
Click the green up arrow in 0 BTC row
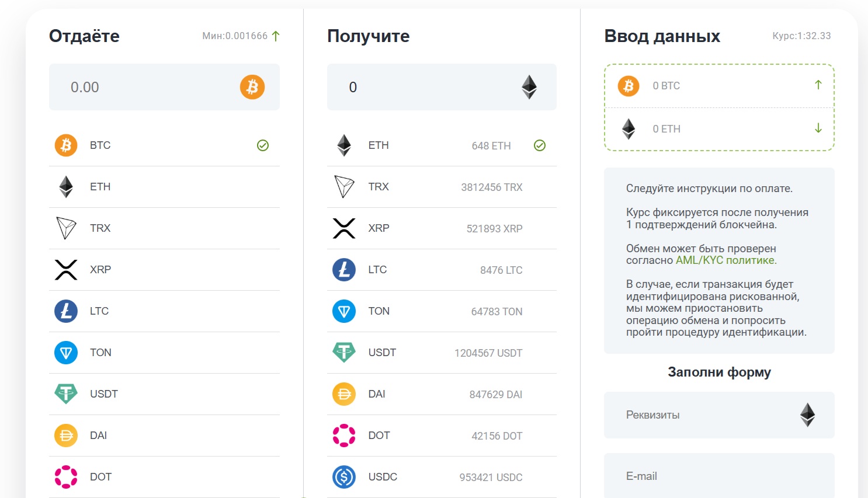click(x=818, y=85)
